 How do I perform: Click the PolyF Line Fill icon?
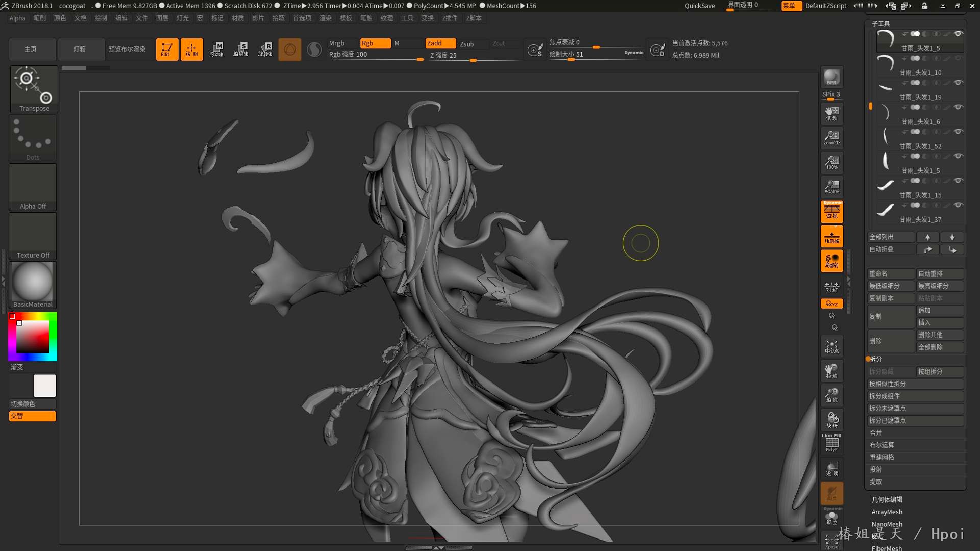coord(831,443)
